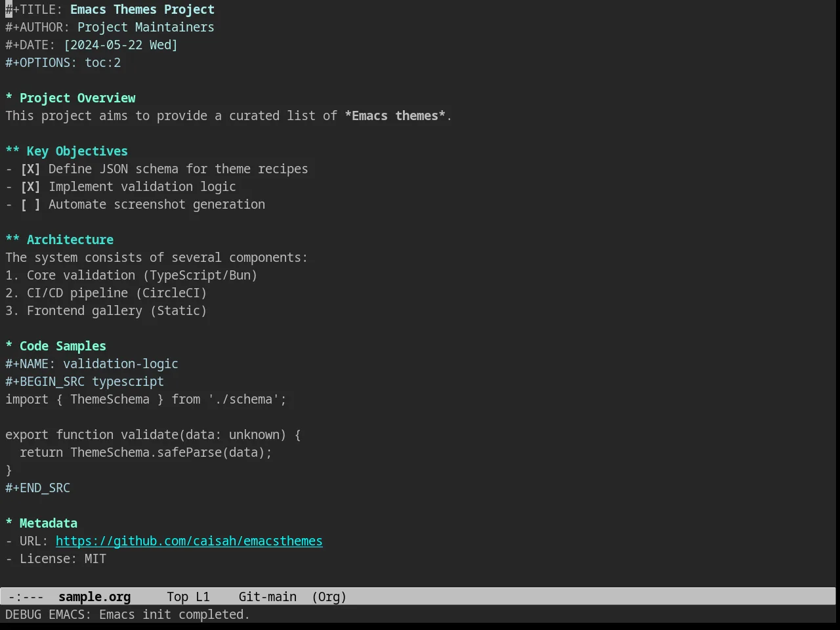Click the '-:---' buffer status flags
This screenshot has height=630, width=840.
tap(26, 597)
